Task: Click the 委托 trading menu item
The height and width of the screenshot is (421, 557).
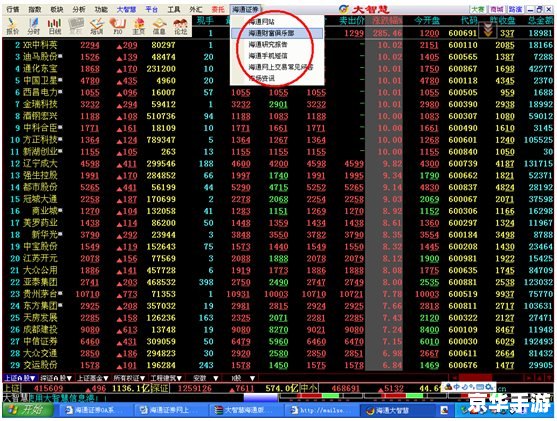Action: (x=218, y=9)
